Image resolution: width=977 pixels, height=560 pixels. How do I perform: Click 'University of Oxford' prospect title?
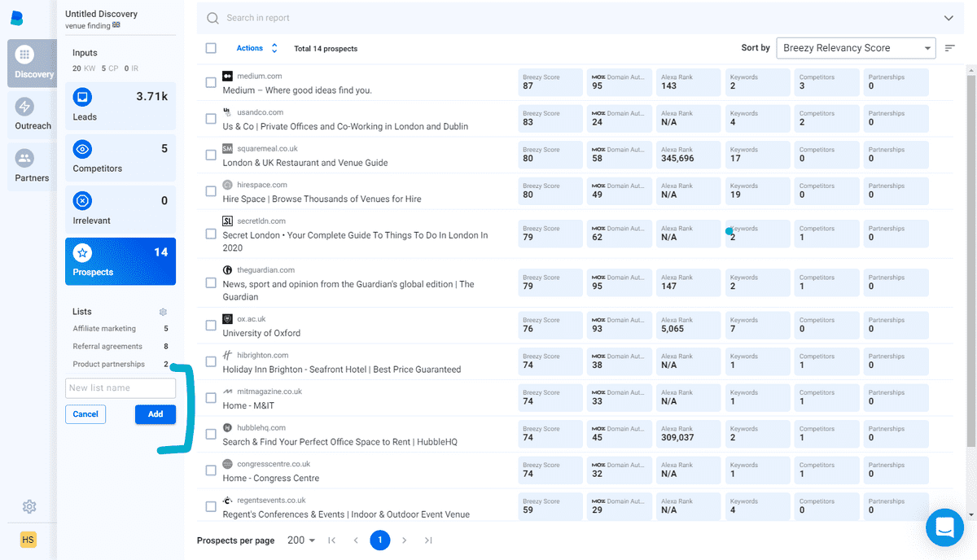click(261, 333)
